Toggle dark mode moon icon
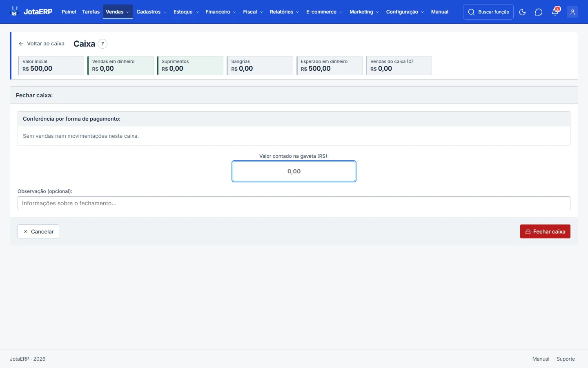 [x=522, y=12]
